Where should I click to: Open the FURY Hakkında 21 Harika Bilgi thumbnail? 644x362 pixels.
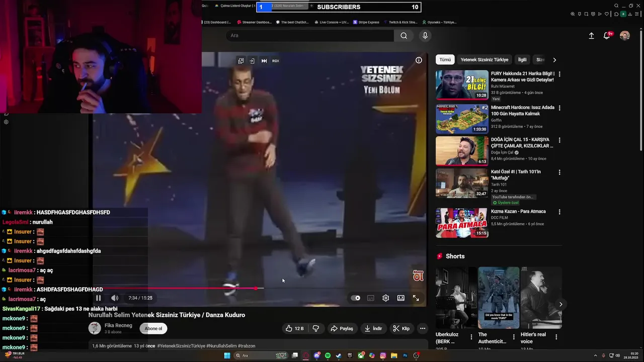coord(462,85)
